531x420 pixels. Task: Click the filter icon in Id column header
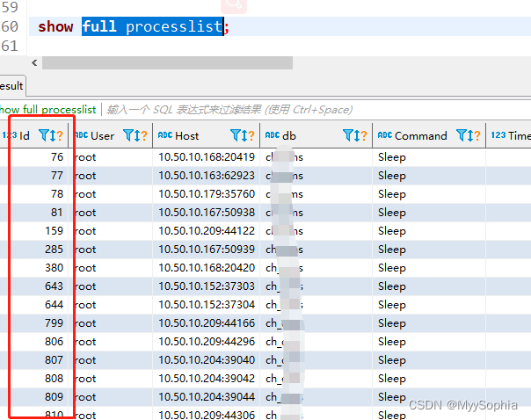(x=44, y=135)
